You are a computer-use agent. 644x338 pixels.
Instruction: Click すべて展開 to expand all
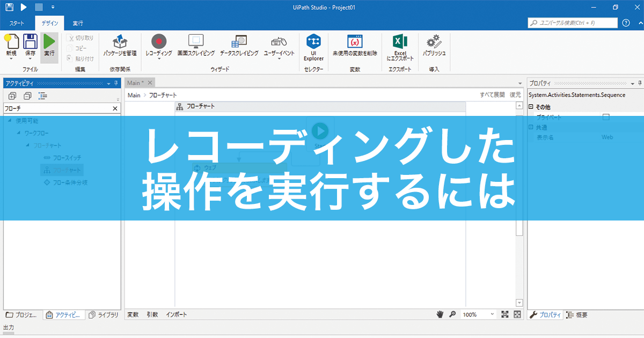pos(492,95)
